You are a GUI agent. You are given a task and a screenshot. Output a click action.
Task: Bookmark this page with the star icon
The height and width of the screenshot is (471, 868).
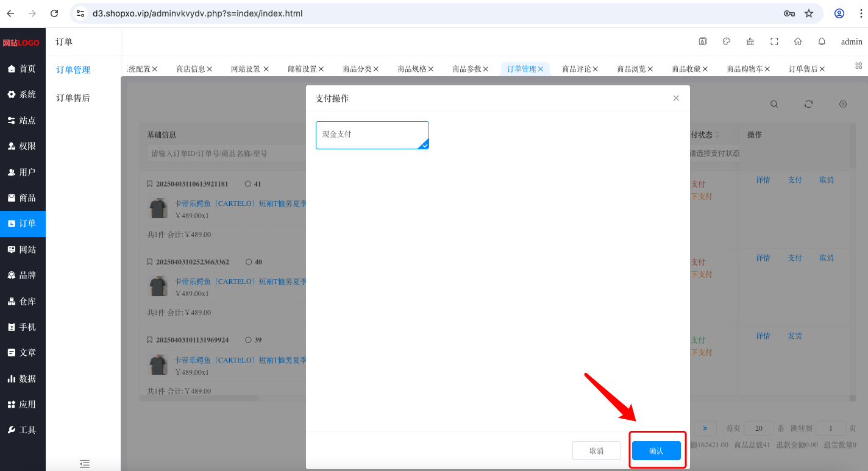tap(809, 13)
